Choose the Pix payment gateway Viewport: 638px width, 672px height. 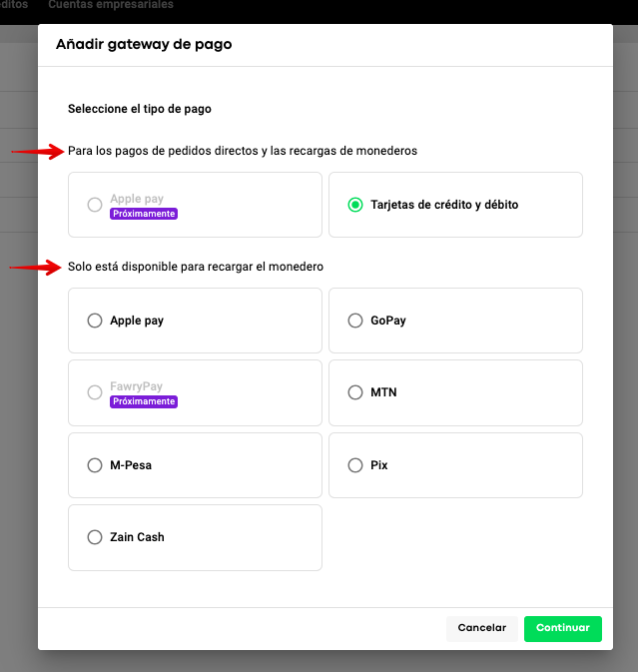pyautogui.click(x=354, y=465)
